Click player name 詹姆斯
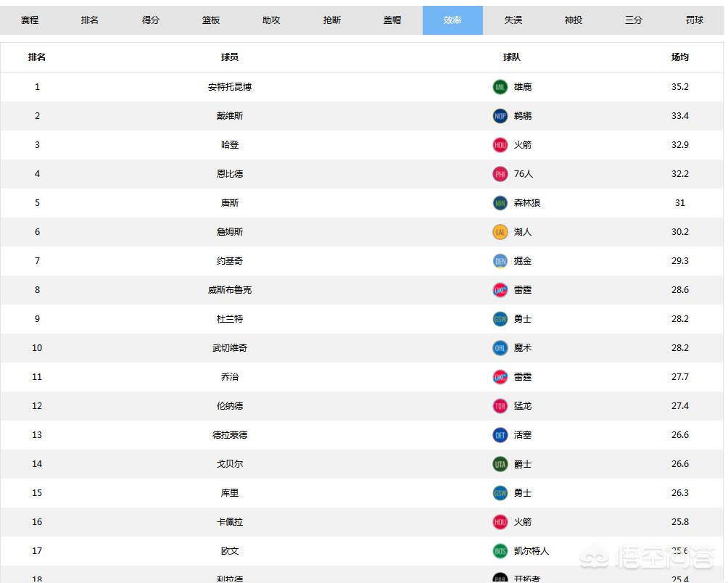The width and height of the screenshot is (728, 583). tap(230, 231)
